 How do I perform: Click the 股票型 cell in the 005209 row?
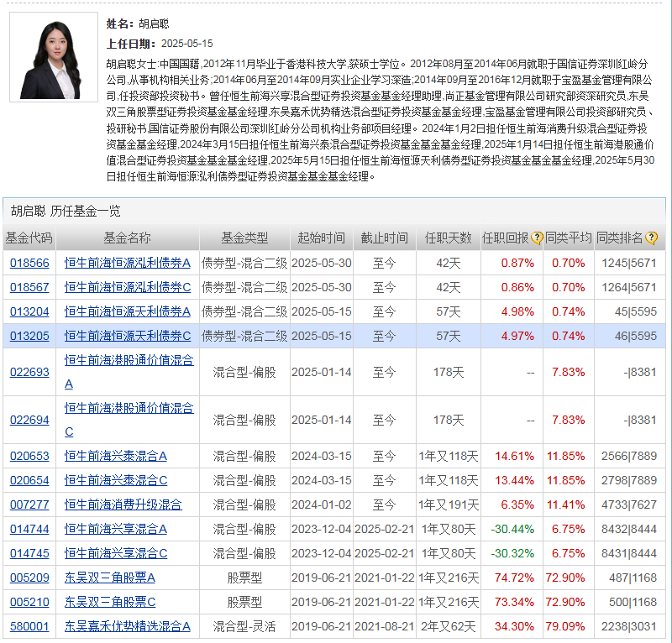coord(244,578)
